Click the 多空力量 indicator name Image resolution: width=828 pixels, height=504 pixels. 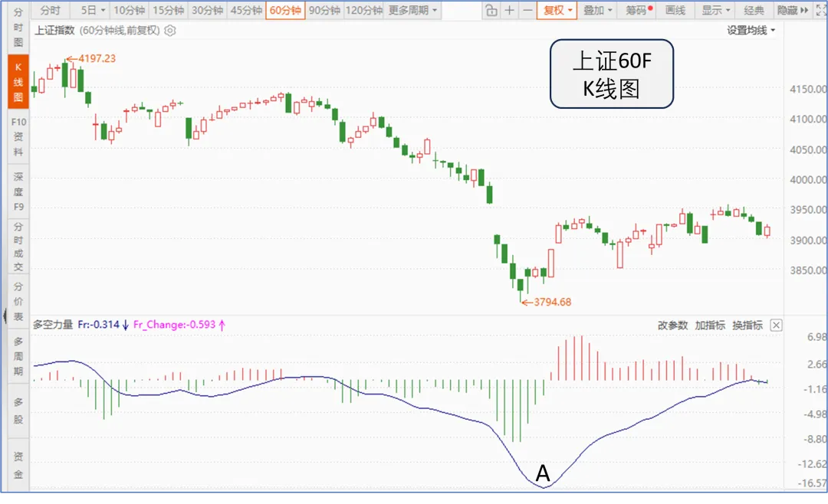click(53, 325)
